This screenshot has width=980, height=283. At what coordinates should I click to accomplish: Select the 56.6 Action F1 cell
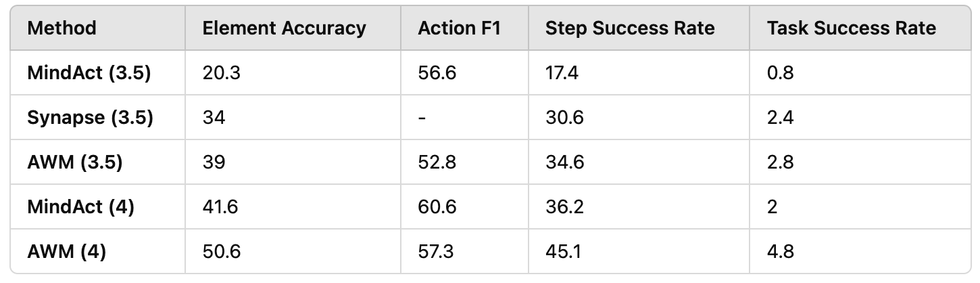(437, 73)
